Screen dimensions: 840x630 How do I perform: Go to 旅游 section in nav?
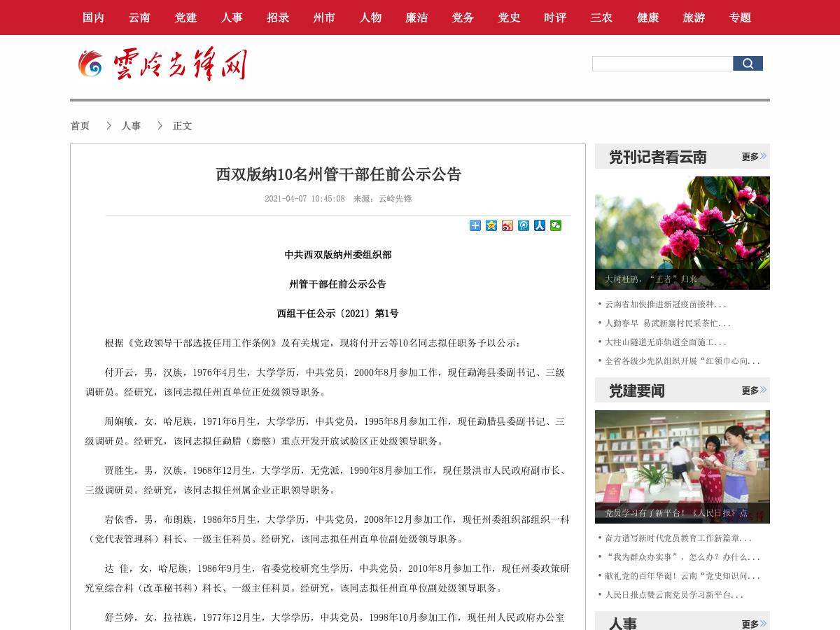(694, 17)
